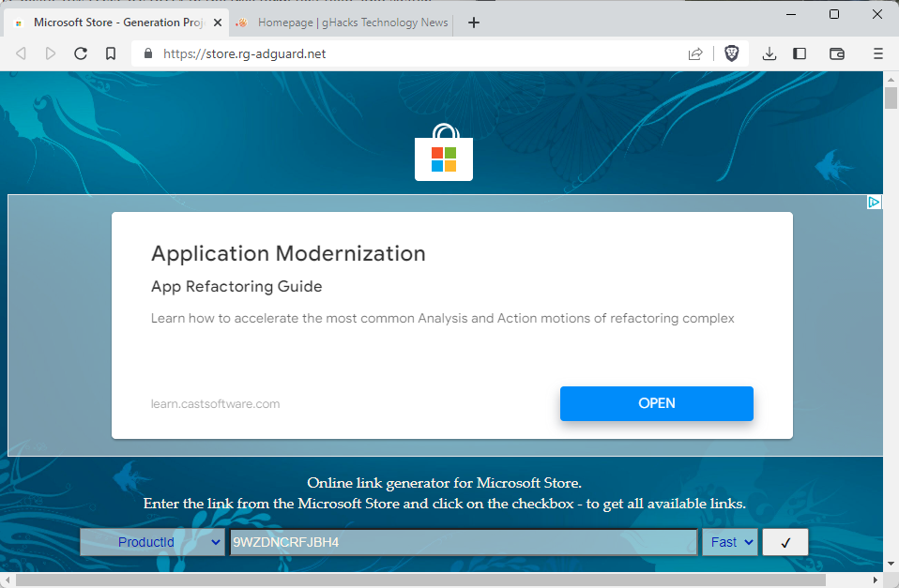This screenshot has width=899, height=588.
Task: Open the Brave Shields lion icon
Action: tap(731, 53)
